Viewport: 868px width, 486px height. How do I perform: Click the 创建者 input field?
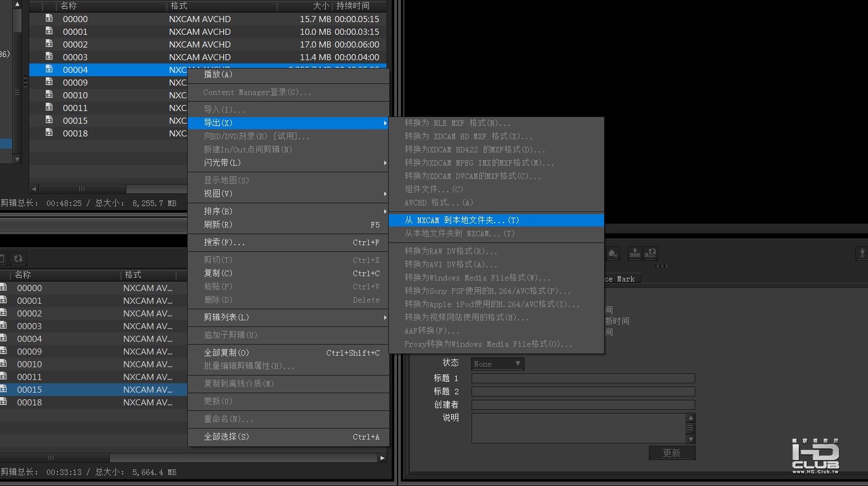coord(583,405)
